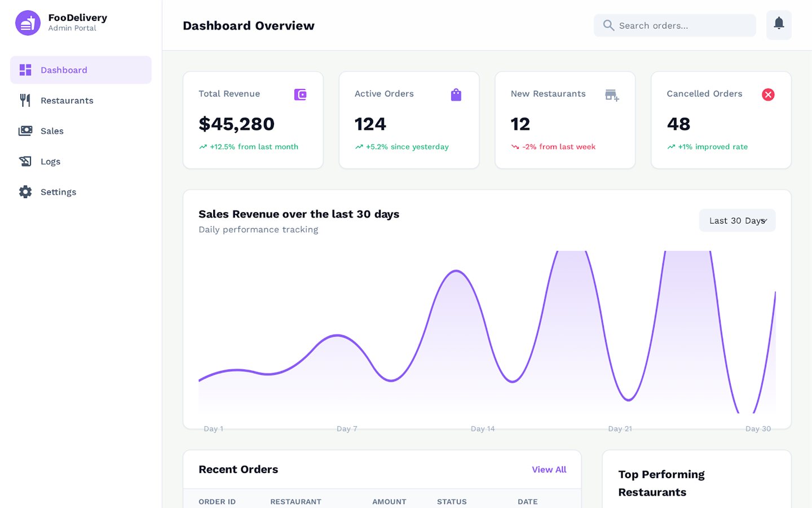
Task: Click the 124 active orders value
Action: click(370, 124)
